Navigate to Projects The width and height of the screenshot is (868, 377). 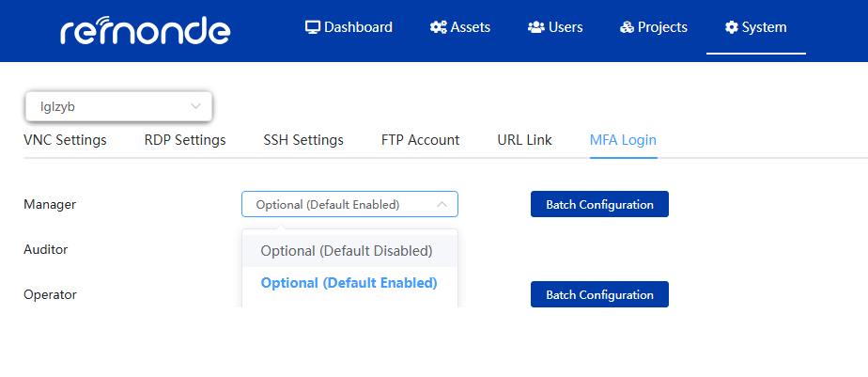tap(653, 27)
